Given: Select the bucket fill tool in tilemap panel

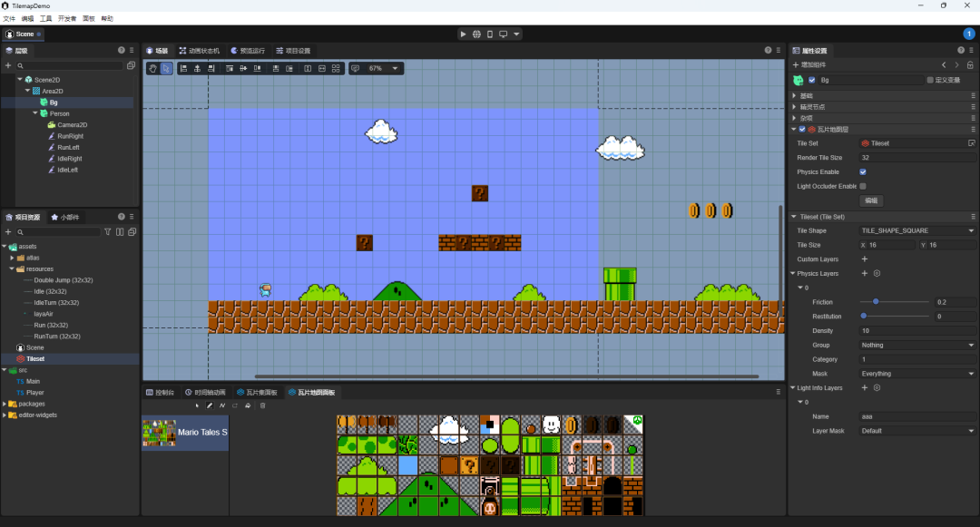Looking at the screenshot, I should click(x=248, y=405).
